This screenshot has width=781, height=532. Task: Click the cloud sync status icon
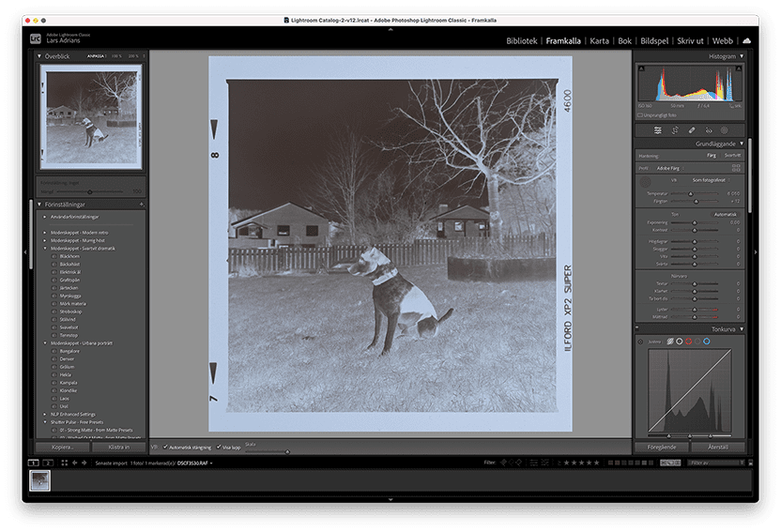click(x=746, y=40)
